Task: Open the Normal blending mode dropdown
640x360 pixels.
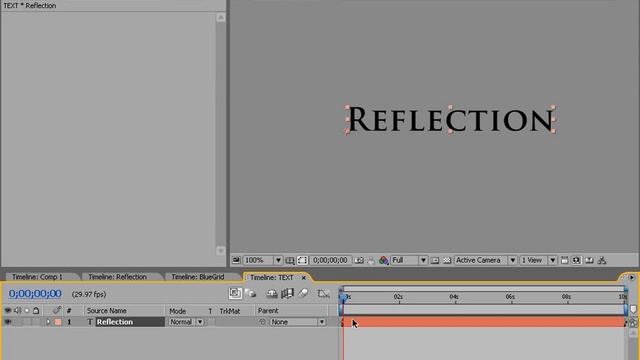Action: tap(187, 322)
